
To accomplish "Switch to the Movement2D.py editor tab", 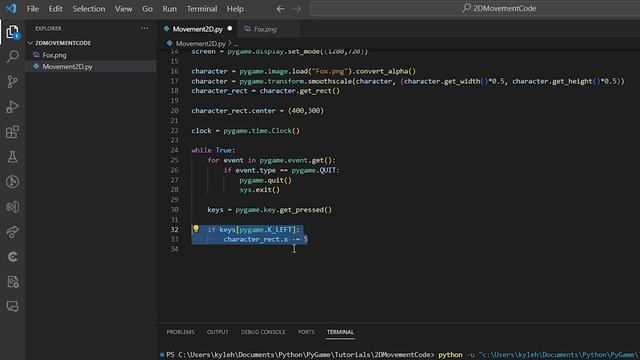I will pyautogui.click(x=198, y=29).
